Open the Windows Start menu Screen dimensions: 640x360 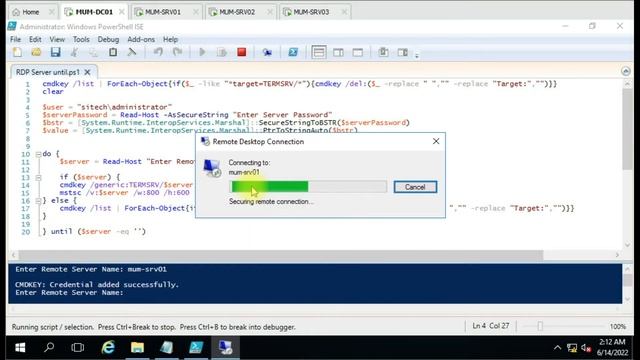20,347
